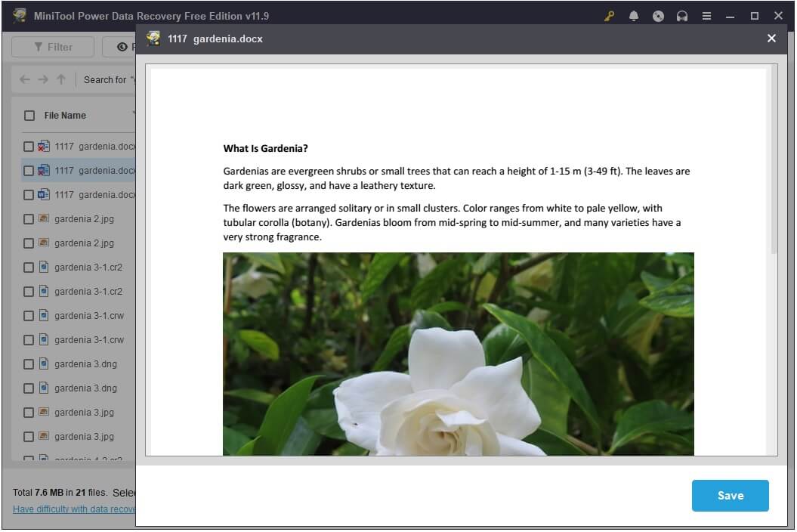797x532 pixels.
Task: Click file icon of second gardenia 3-1.cr2
Action: (x=44, y=291)
